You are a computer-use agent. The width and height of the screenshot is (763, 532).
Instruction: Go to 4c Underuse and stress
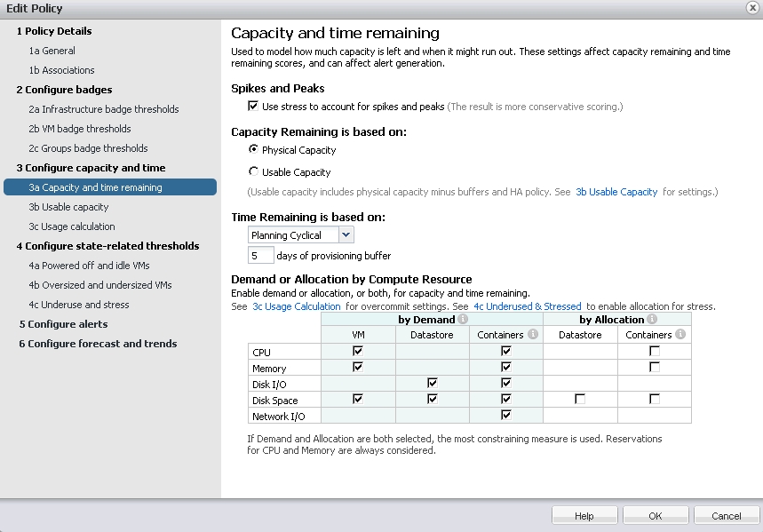79,305
